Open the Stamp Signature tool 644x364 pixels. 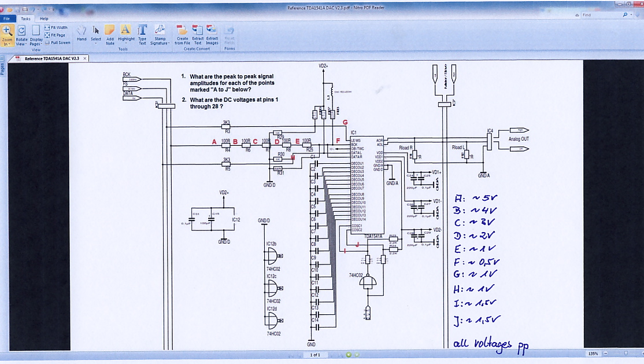click(160, 35)
